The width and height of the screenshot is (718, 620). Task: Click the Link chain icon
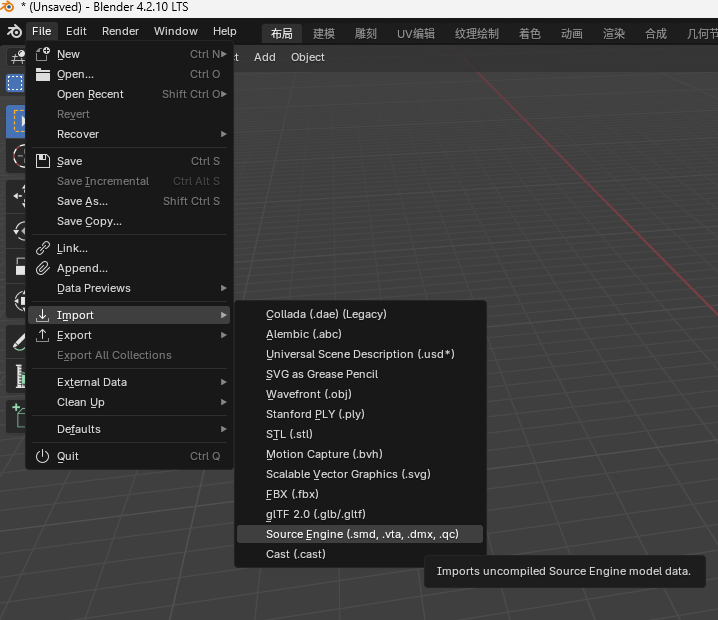[x=43, y=248]
